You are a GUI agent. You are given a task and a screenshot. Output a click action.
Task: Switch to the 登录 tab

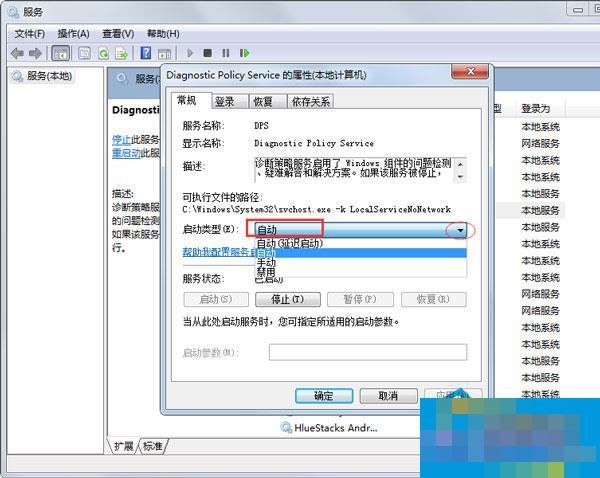(x=230, y=101)
